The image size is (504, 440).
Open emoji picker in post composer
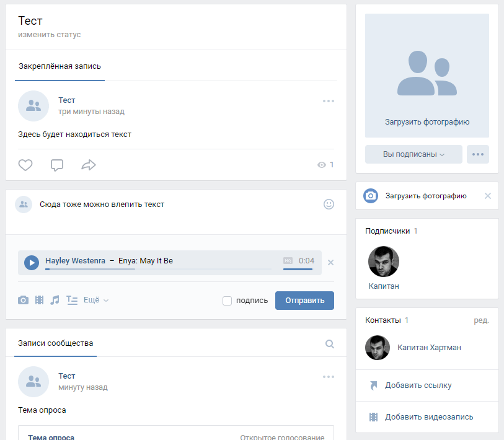click(329, 204)
